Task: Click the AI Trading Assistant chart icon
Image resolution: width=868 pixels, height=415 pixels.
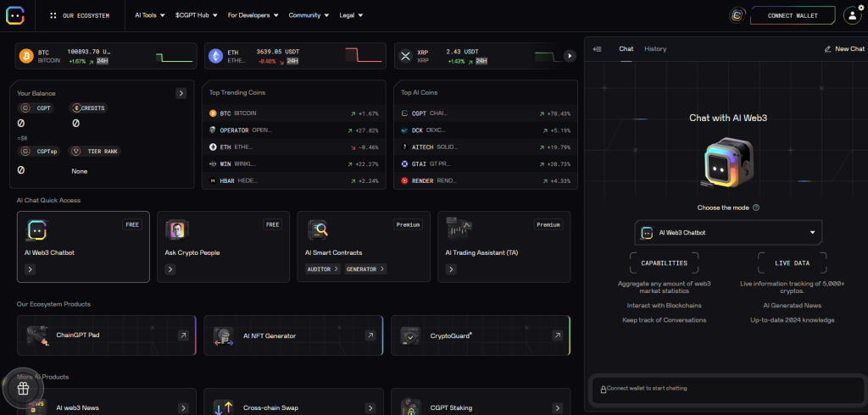Action: [459, 228]
